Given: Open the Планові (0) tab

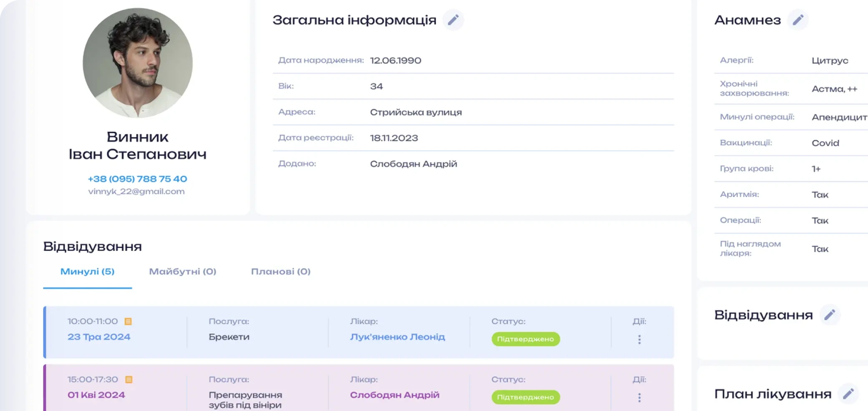Looking at the screenshot, I should tap(280, 271).
